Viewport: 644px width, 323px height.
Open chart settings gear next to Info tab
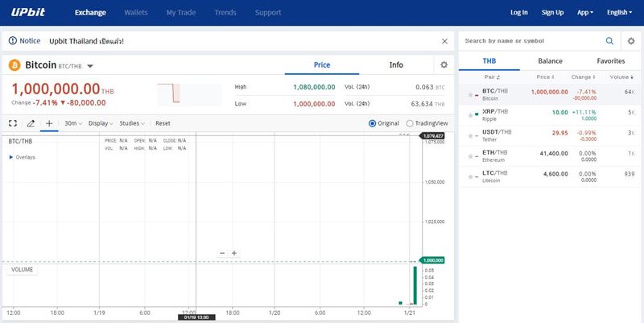click(444, 65)
